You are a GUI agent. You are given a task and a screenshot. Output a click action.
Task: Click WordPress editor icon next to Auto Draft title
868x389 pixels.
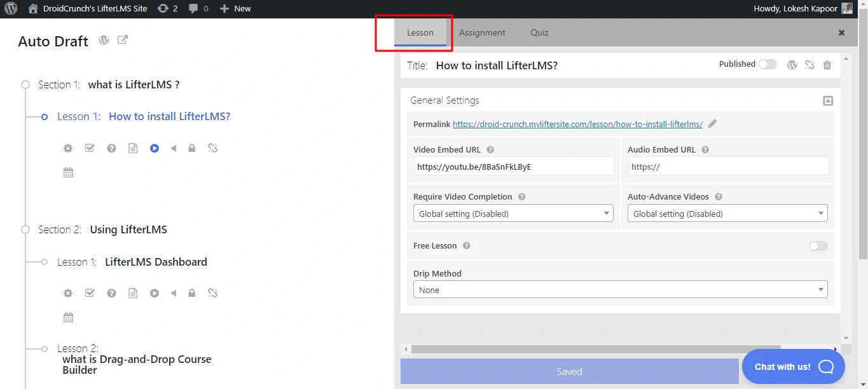point(104,40)
